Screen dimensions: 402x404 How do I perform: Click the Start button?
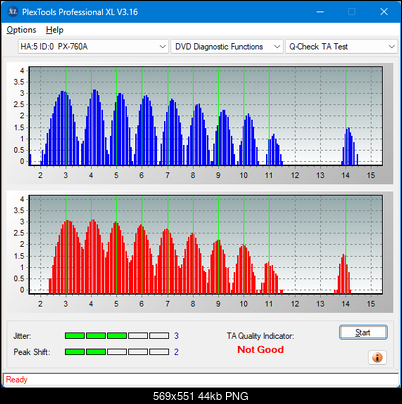pos(363,332)
